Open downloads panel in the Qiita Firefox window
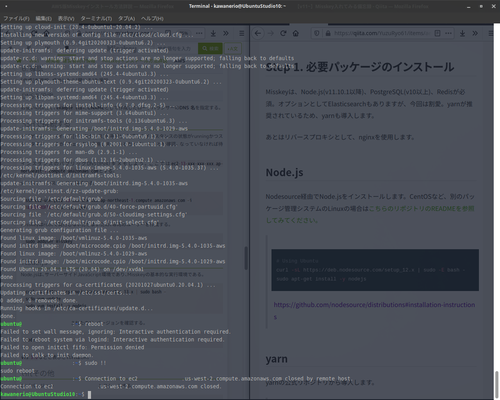Image resolution: width=500 pixels, height=400 pixels. pos(462,33)
